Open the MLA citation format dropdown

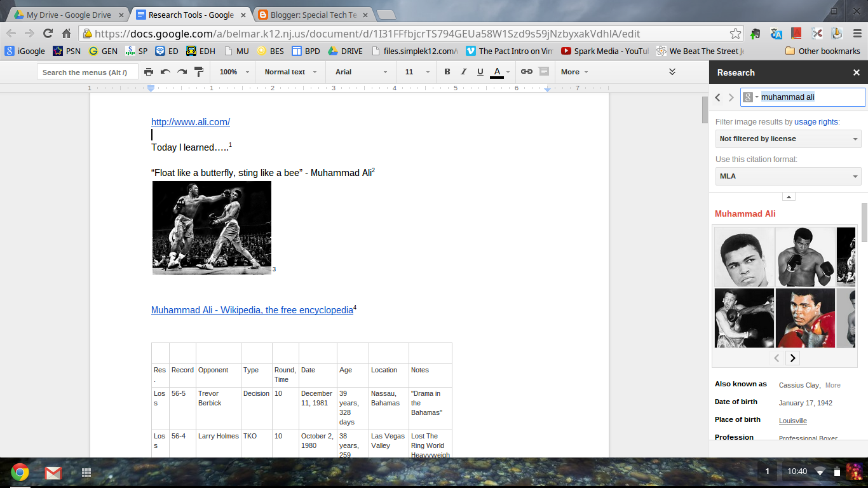tap(789, 176)
